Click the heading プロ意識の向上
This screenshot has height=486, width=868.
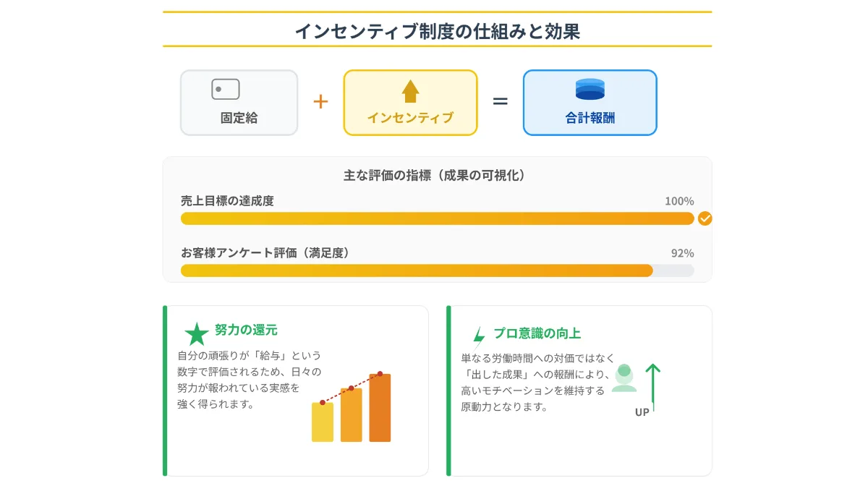537,333
